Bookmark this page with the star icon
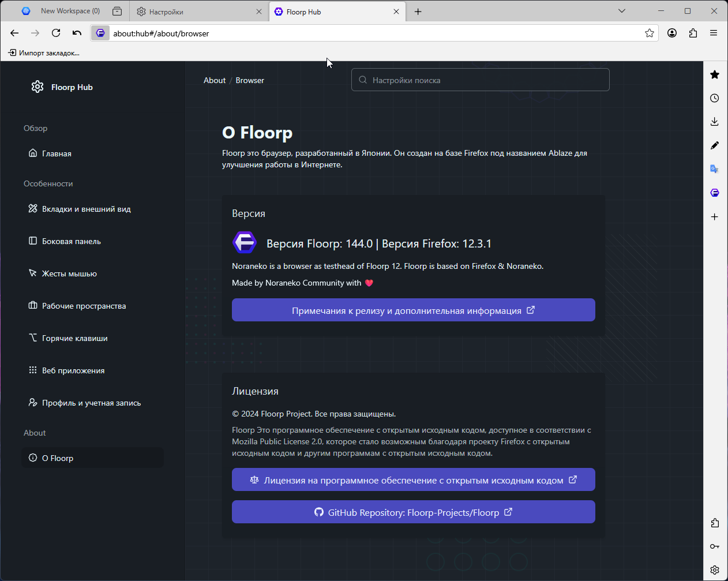The height and width of the screenshot is (581, 728). pos(650,33)
